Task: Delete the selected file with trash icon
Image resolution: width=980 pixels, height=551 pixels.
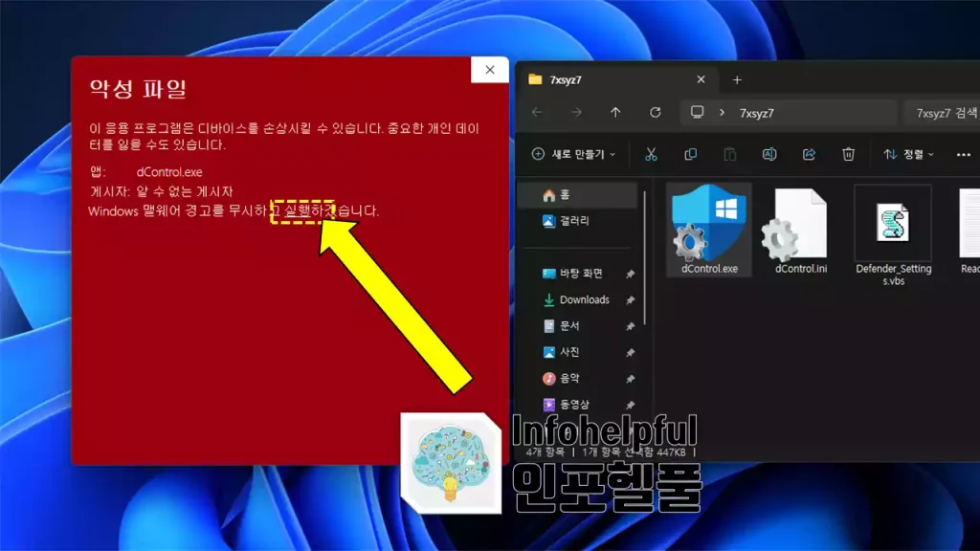Action: click(848, 154)
